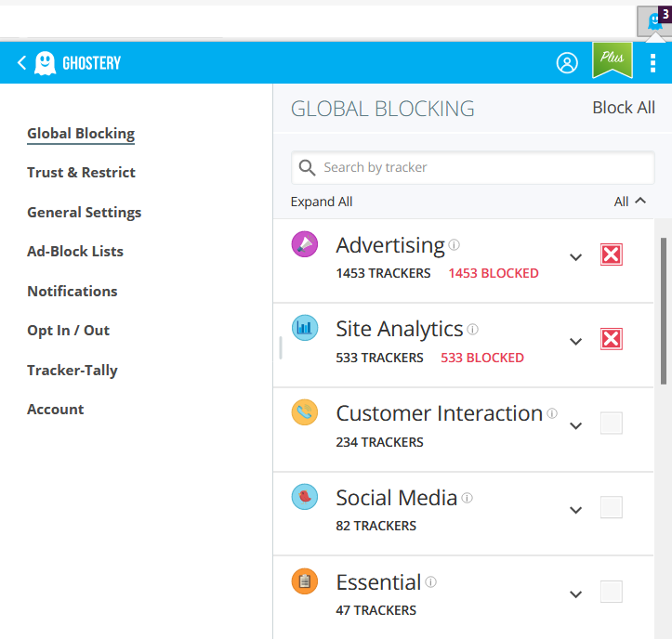Open the All filter dropdown
This screenshot has width=672, height=639.
click(x=629, y=202)
